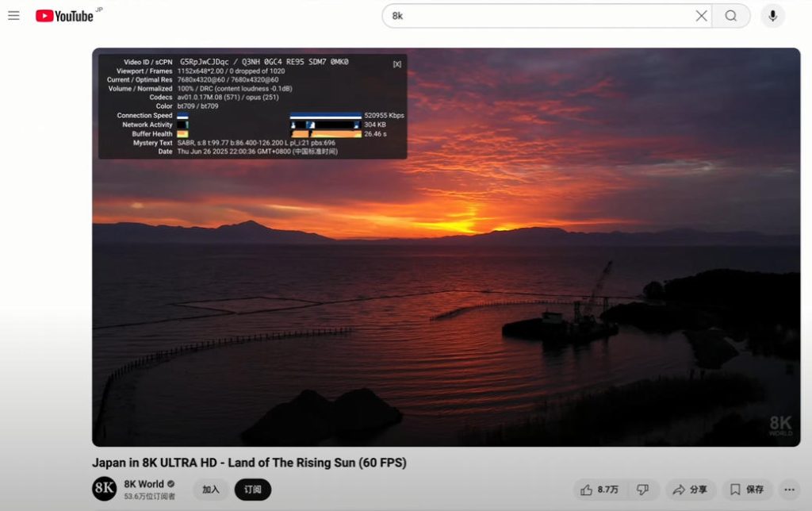Click the 加入 join membership button
The image size is (812, 511).
click(x=210, y=490)
